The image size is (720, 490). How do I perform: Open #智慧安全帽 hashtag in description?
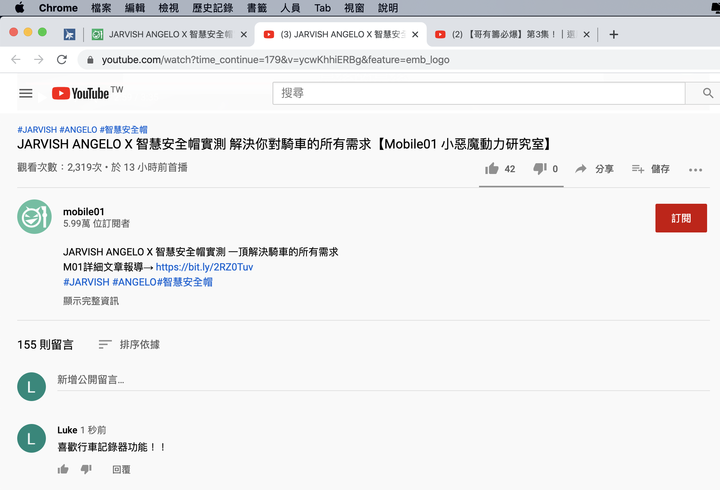[x=185, y=282]
